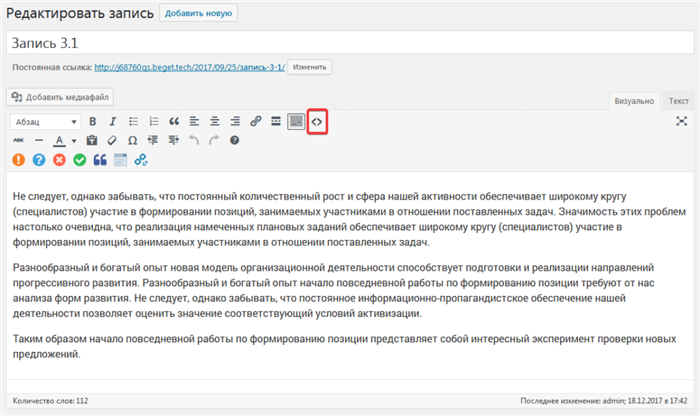Click the title field Запись 3.1
This screenshot has width=700, height=416.
click(x=350, y=43)
